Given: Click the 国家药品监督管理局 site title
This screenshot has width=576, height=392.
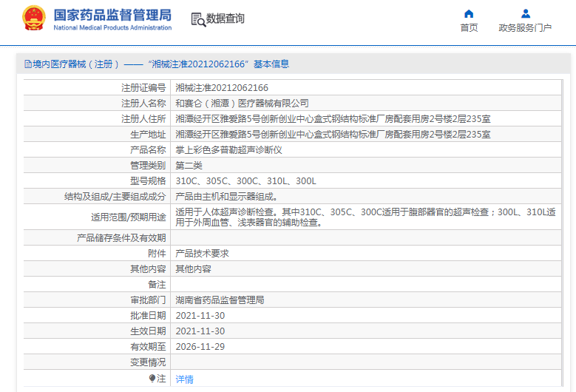Looking at the screenshot, I should [112, 14].
